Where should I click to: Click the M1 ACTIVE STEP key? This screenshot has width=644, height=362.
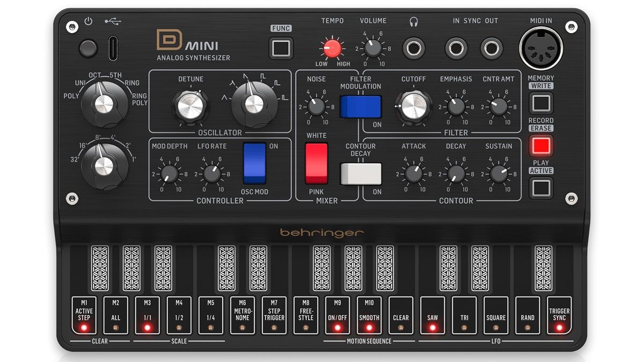pos(84,315)
